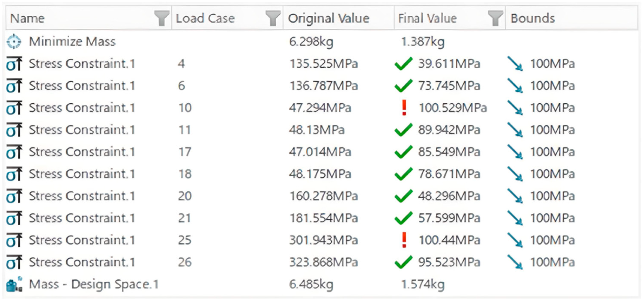This screenshot has width=644, height=302.
Task: Click red warning icon for load case 25
Action: point(404,240)
